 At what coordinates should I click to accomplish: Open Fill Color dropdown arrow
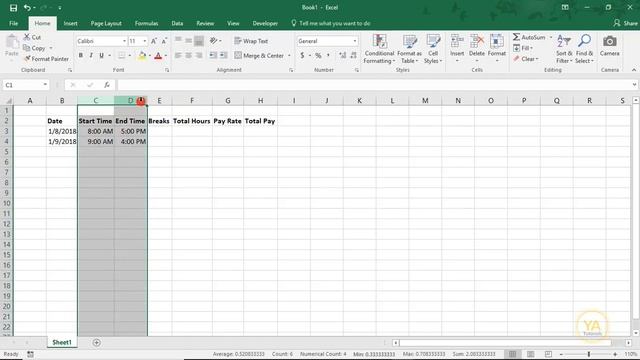149,56
